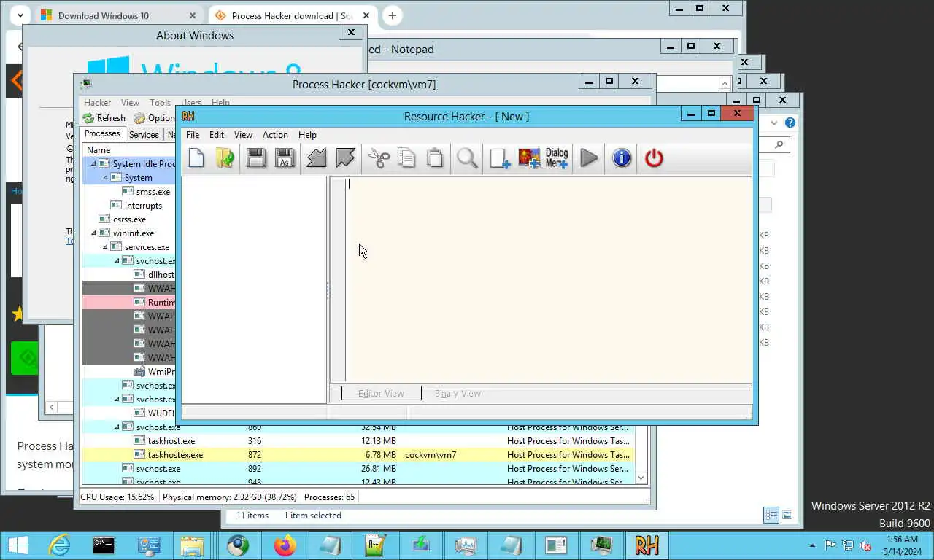The height and width of the screenshot is (560, 934).
Task: Open the Resource Hacker Help menu
Action: pos(307,135)
